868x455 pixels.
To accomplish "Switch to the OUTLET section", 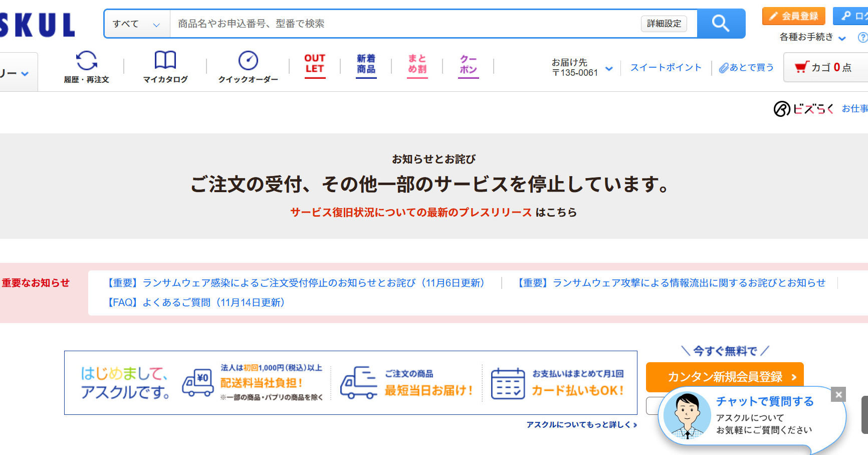I will pyautogui.click(x=314, y=65).
